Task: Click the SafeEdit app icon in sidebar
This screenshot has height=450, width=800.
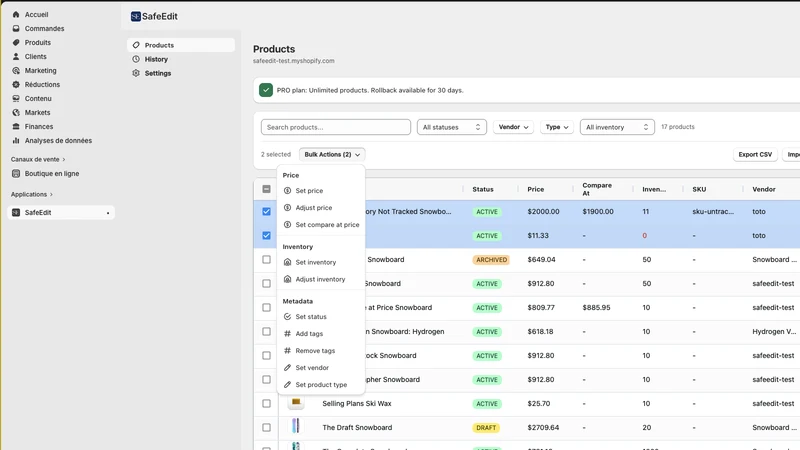Action: pos(16,212)
